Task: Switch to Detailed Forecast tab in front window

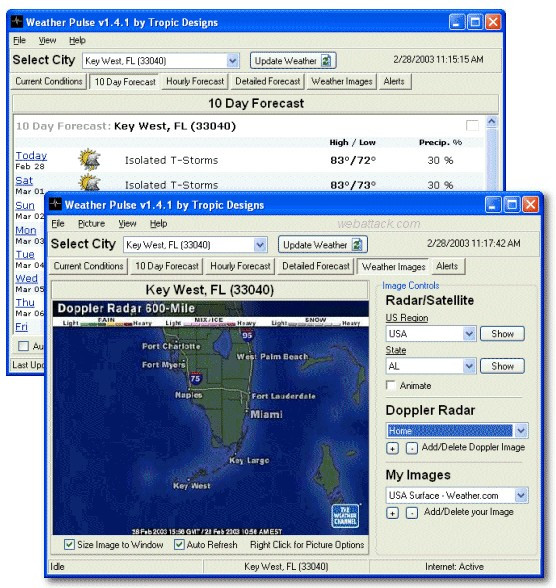Action: point(316,266)
